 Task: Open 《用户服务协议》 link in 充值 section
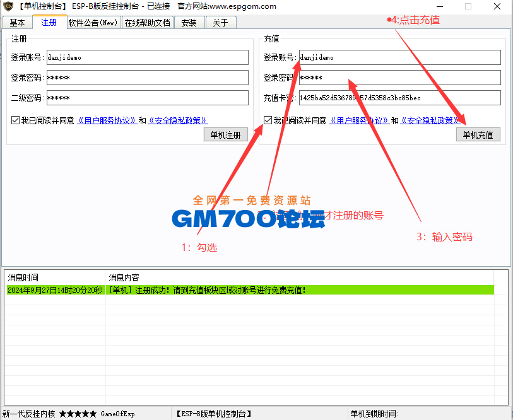pos(359,120)
